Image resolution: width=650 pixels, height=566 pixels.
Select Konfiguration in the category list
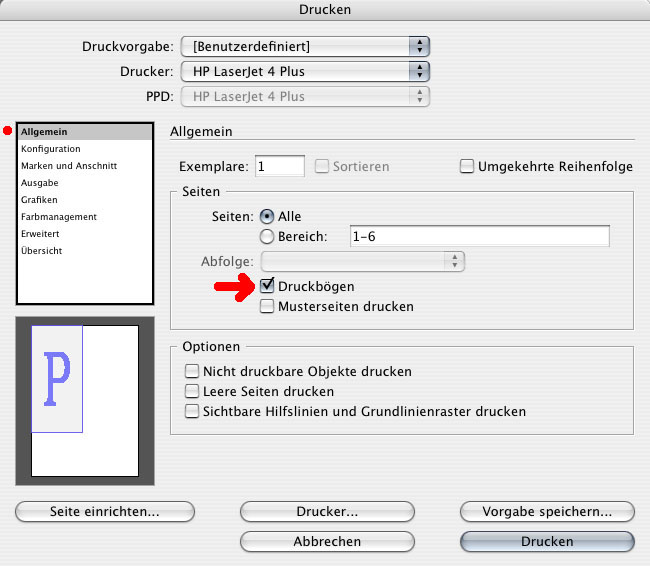tap(51, 149)
